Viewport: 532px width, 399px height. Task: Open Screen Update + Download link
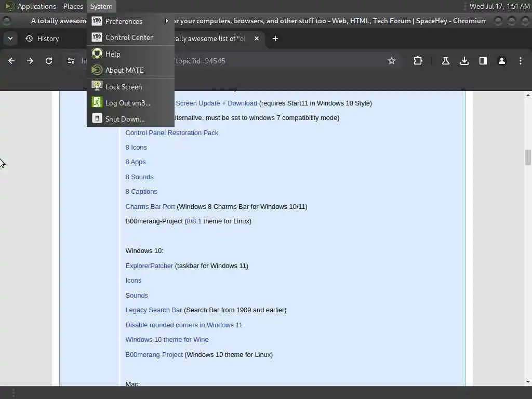pos(217,103)
